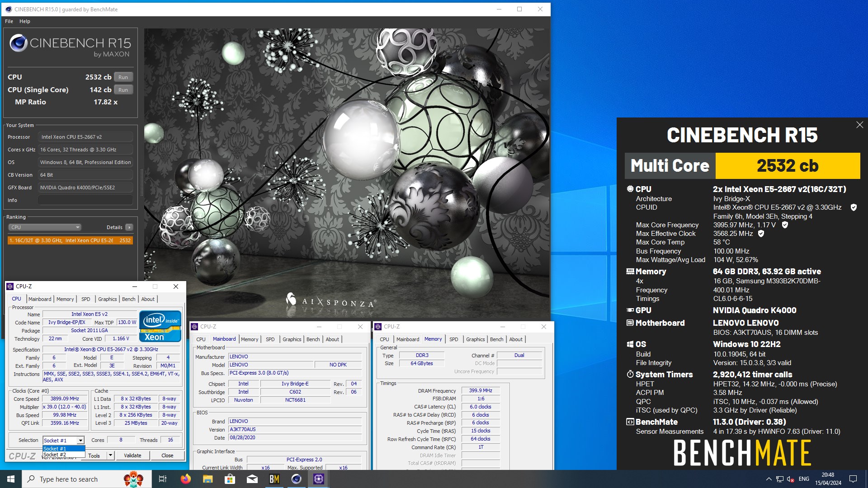This screenshot has width=868, height=488.
Task: Click the search box flower graphic
Action: (x=133, y=479)
